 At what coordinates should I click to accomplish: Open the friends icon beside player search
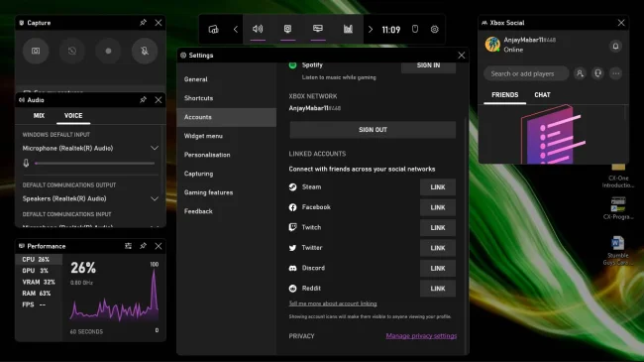580,73
